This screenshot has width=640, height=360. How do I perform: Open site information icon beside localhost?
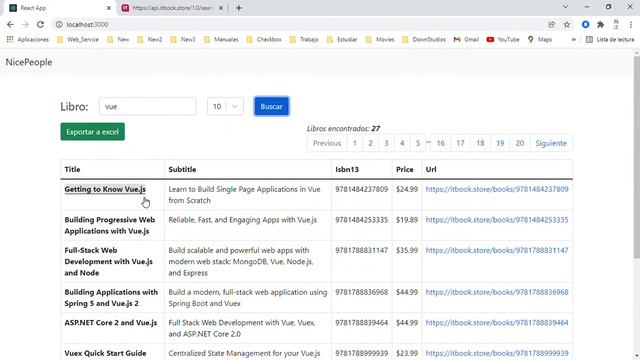pos(59,24)
